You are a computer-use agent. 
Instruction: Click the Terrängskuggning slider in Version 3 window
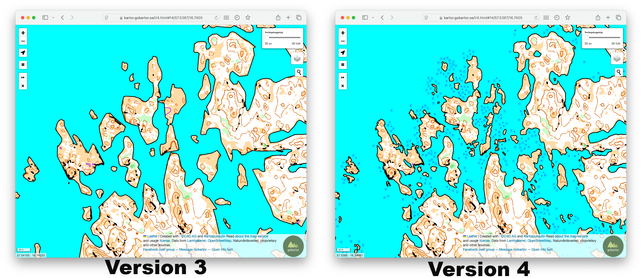tap(282, 38)
